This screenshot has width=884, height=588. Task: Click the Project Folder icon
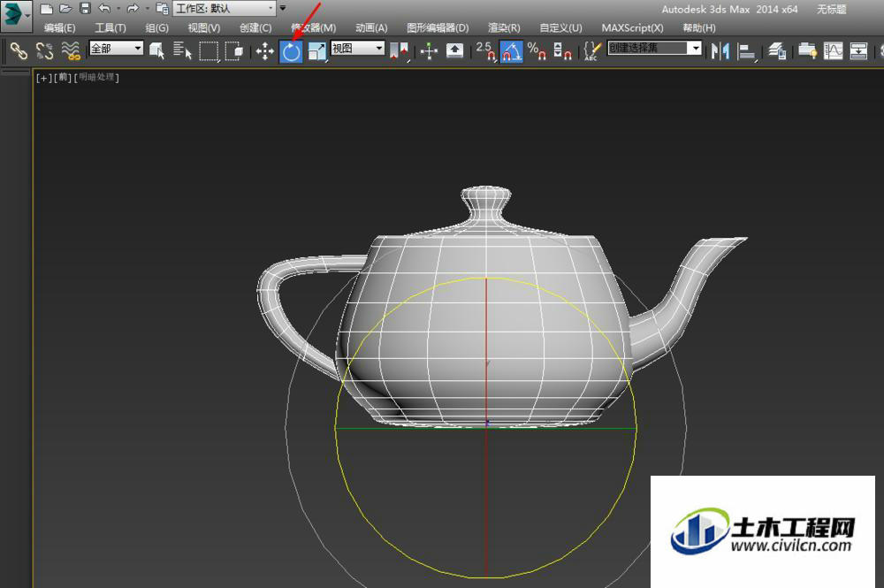coord(163,9)
